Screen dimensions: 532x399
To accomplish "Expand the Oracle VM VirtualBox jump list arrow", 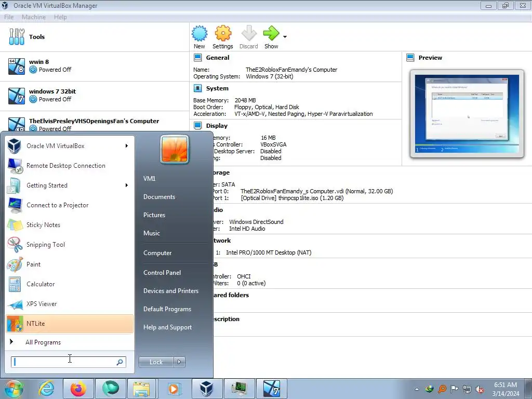I will click(x=127, y=146).
